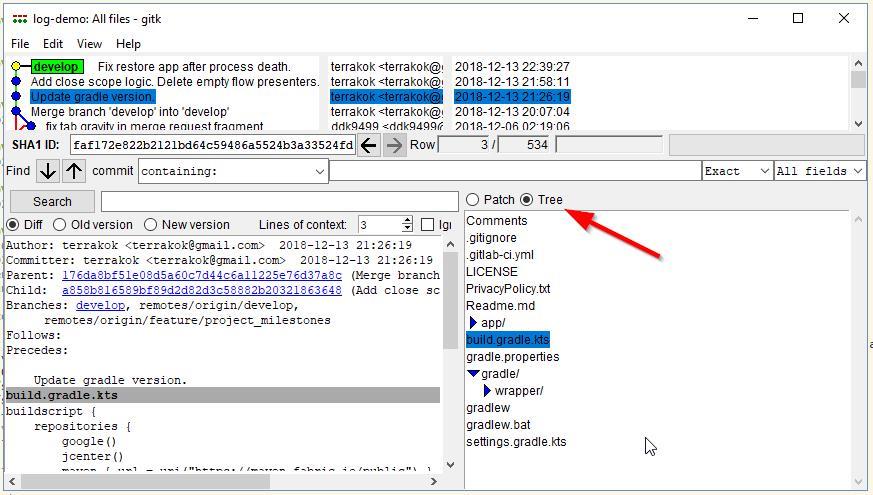Click the find previous up arrow button
The height and width of the screenshot is (495, 873).
[x=74, y=171]
